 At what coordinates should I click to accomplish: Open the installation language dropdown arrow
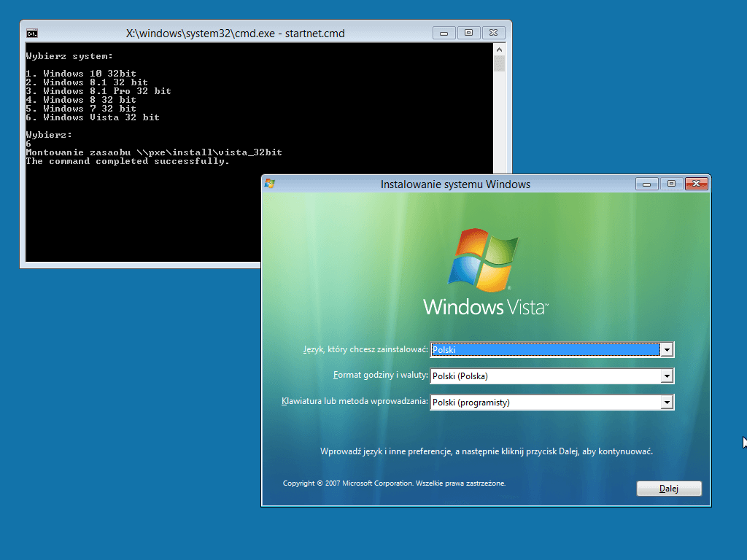point(667,350)
